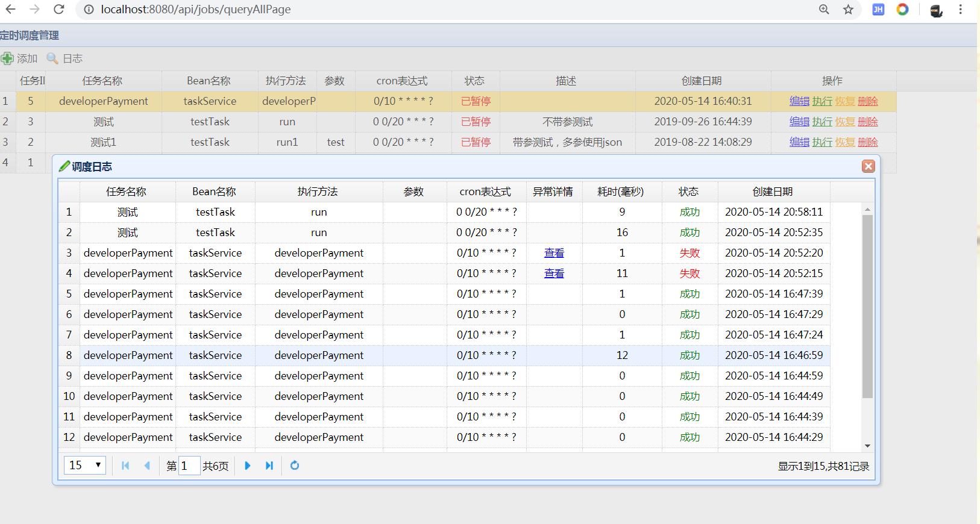Viewport: 980px width, 524px height.
Task: Click the page number input field
Action: pos(189,466)
